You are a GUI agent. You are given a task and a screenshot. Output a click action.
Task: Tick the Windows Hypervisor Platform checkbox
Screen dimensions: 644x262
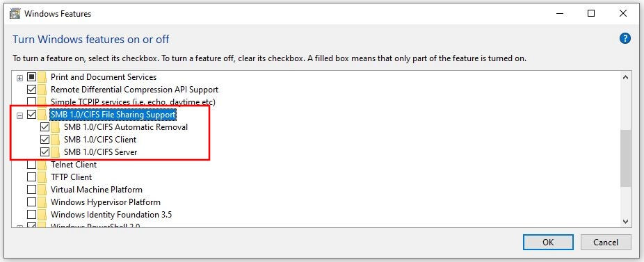pyautogui.click(x=31, y=202)
